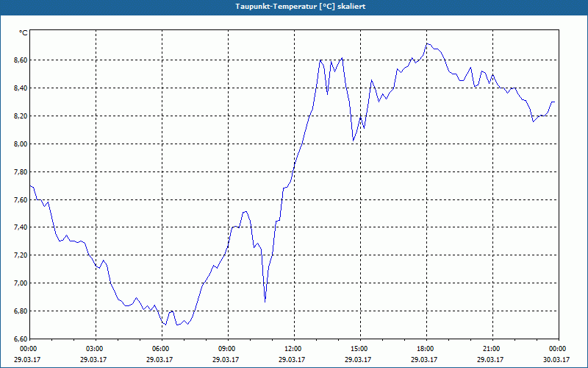This screenshot has width=588, height=368.
Task: Click the '00:00' time label above '29.03.17'
Action: (x=27, y=349)
